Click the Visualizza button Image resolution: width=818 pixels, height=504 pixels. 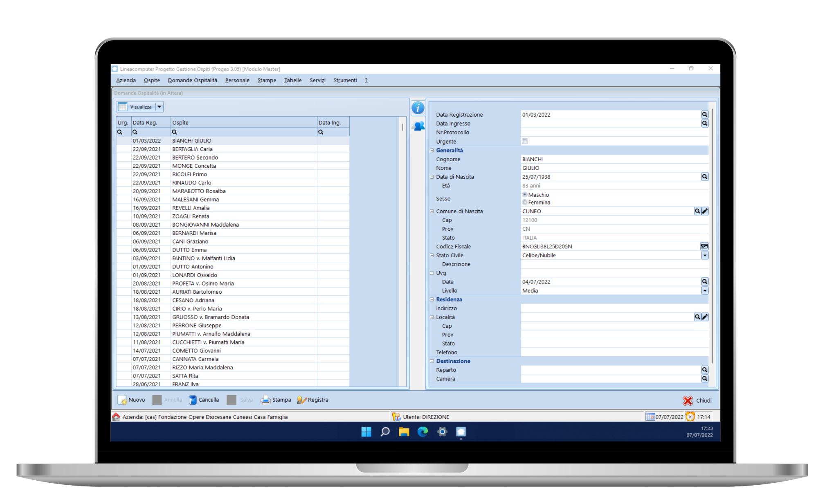(136, 107)
